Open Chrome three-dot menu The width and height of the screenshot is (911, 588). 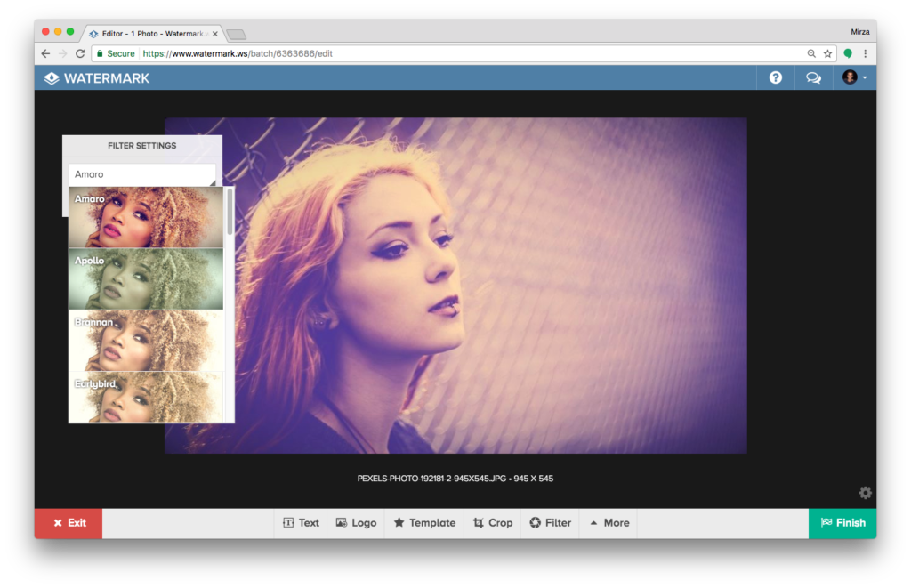point(865,53)
